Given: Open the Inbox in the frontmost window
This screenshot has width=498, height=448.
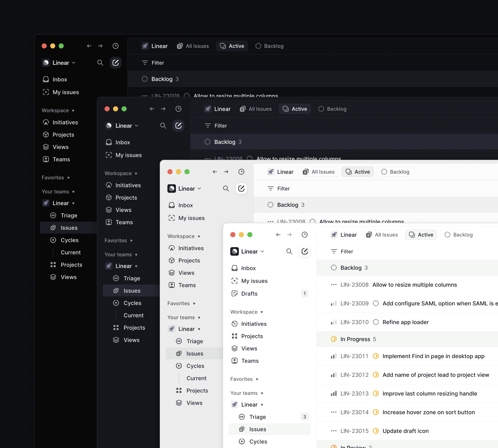Looking at the screenshot, I should click(x=249, y=268).
